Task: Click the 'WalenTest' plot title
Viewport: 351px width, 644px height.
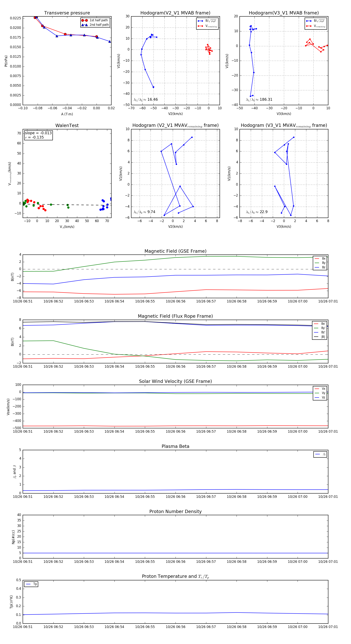Action: (67, 125)
